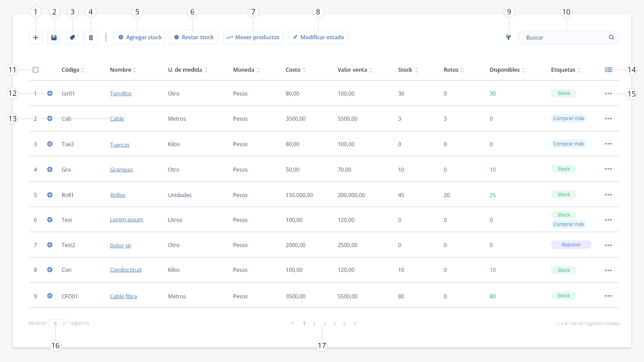This screenshot has height=362, width=644.
Task: Change the records-per-page stepper
Action: 58,323
